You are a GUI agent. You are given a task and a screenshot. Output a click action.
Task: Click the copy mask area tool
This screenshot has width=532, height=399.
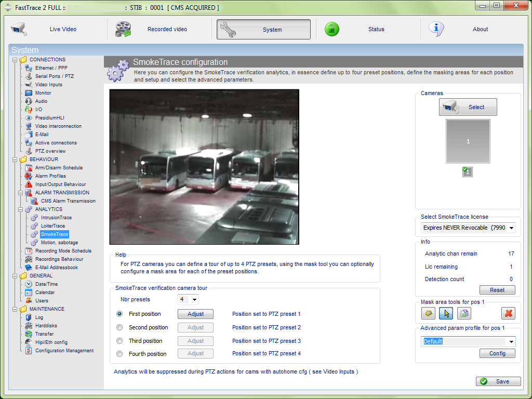click(463, 313)
